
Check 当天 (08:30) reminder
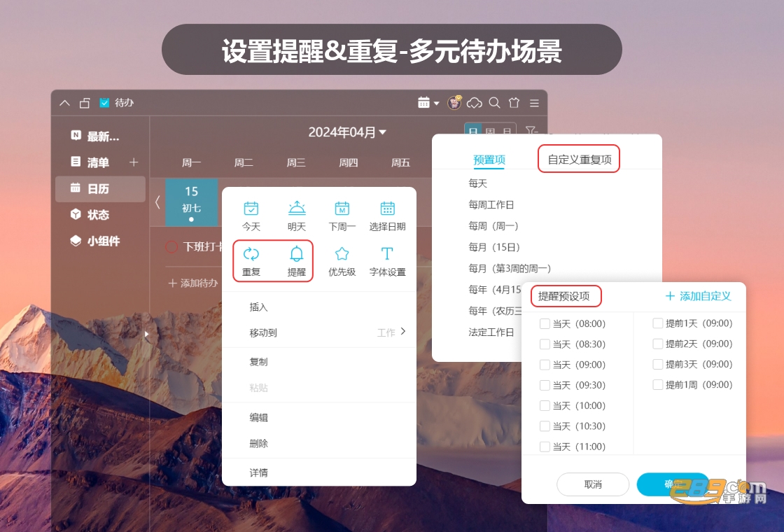tap(545, 344)
